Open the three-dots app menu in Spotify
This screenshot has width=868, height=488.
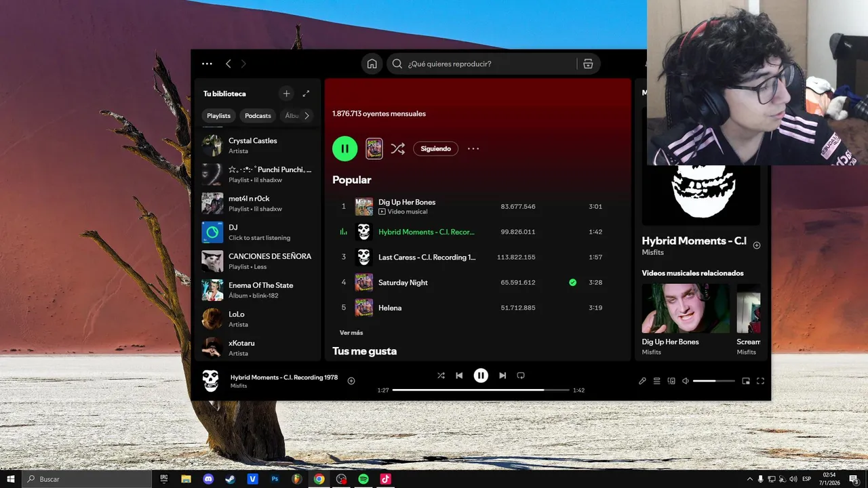coord(207,64)
